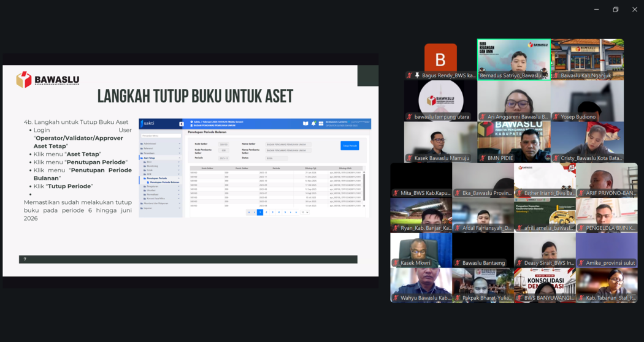Click the next-page arrow in pagination

291,212
